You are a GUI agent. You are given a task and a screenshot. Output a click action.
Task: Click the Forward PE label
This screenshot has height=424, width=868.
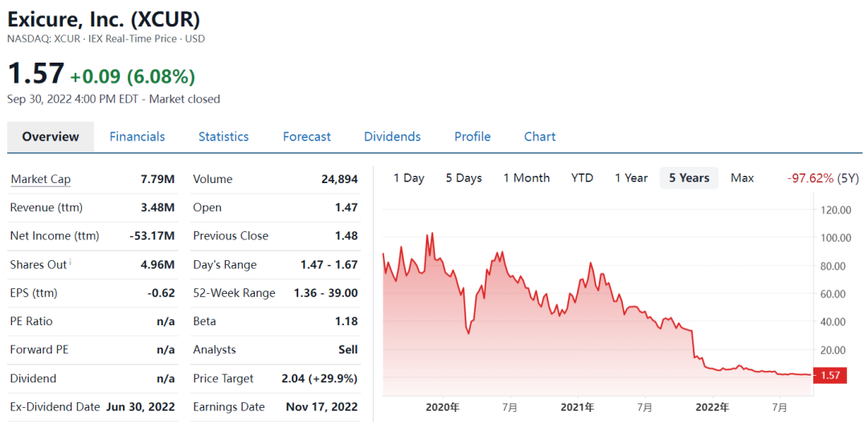(39, 350)
